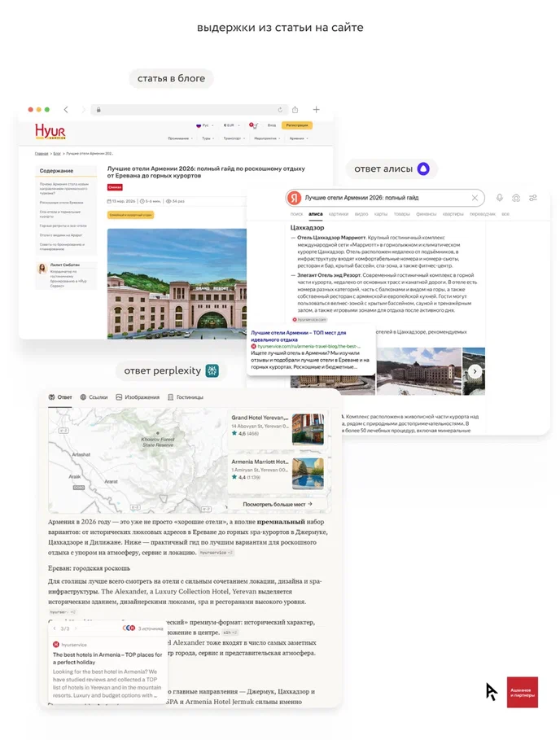Expand the Проживание menu
Viewport: 560px width, 740px height.
(x=180, y=138)
